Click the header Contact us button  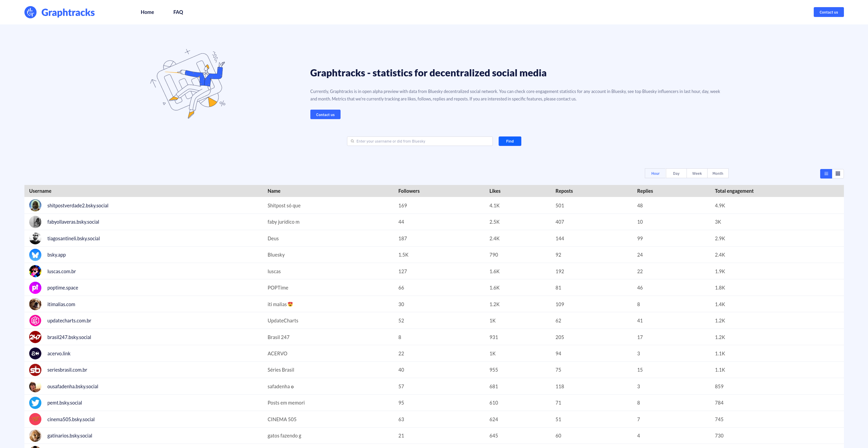829,12
